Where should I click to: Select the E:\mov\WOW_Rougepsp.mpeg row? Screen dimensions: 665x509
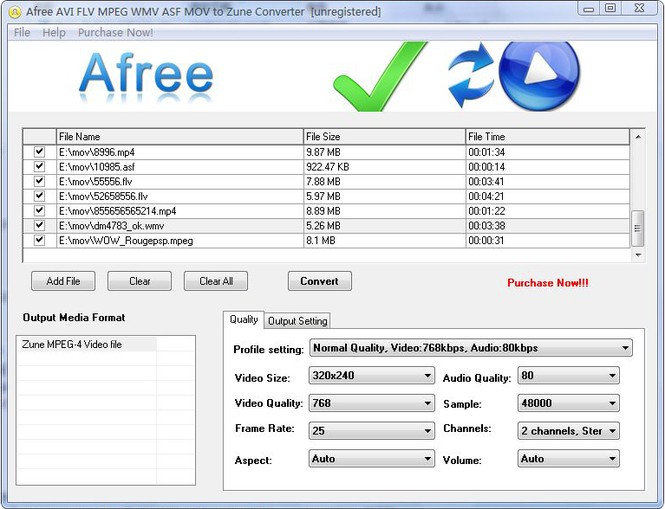pyautogui.click(x=326, y=241)
